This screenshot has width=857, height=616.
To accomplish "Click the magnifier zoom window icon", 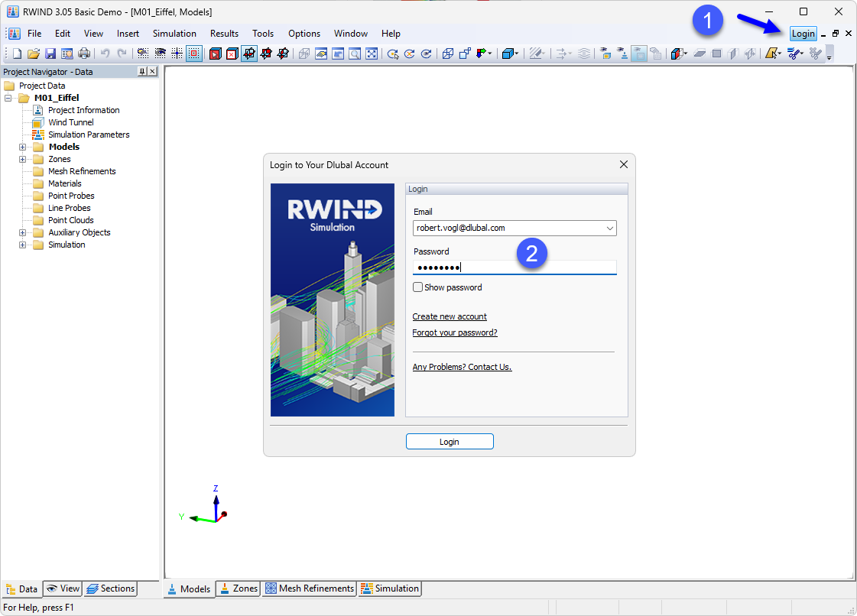I will pos(355,53).
